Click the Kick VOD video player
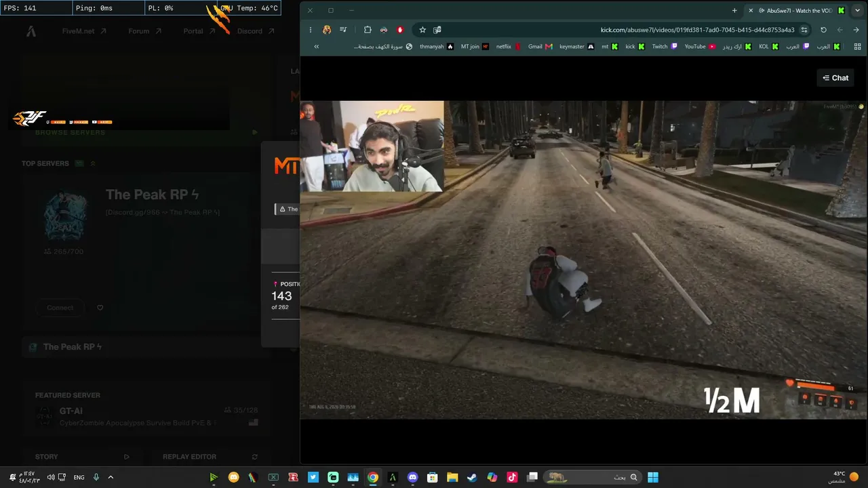 pos(584,260)
